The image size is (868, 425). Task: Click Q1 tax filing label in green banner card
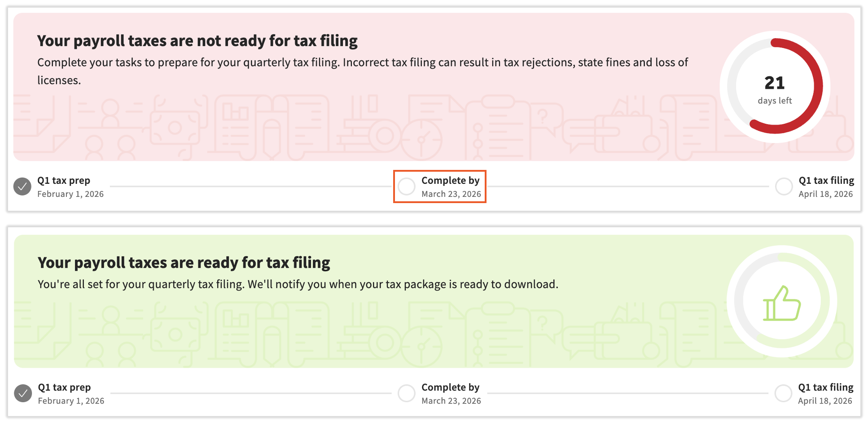click(x=825, y=387)
